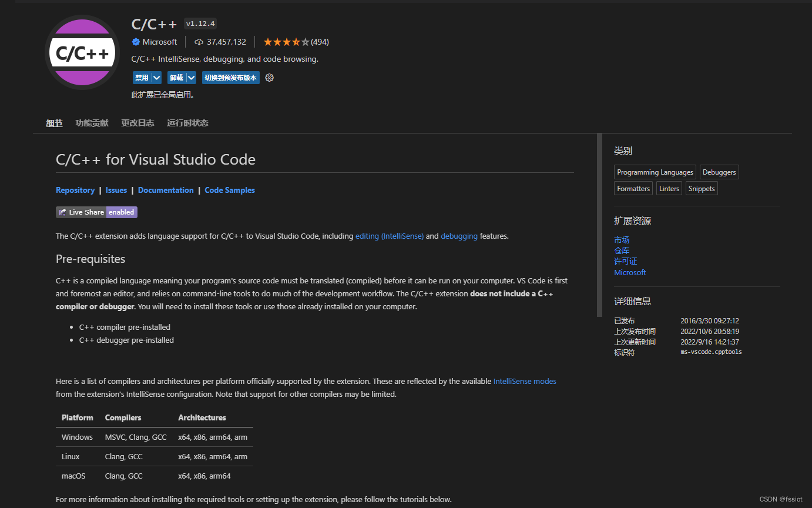Click the Compilers table header
The height and width of the screenshot is (508, 812).
click(x=123, y=417)
